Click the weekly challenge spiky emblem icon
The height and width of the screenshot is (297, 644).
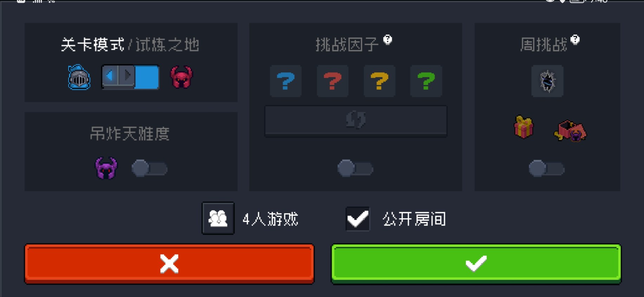pyautogui.click(x=547, y=81)
